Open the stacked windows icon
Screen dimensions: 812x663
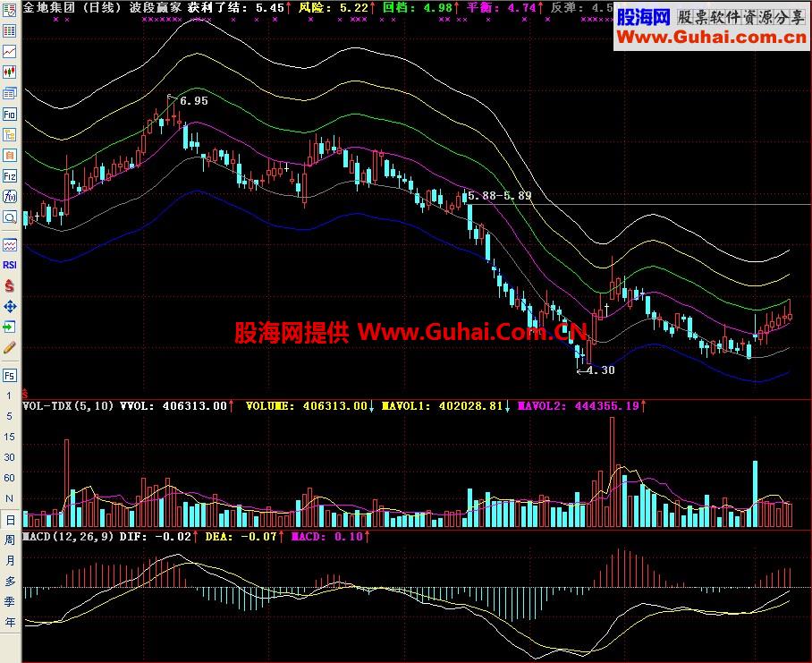[x=9, y=93]
